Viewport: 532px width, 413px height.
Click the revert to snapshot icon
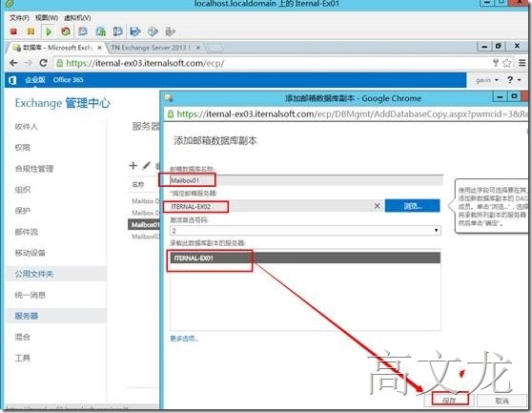point(100,31)
